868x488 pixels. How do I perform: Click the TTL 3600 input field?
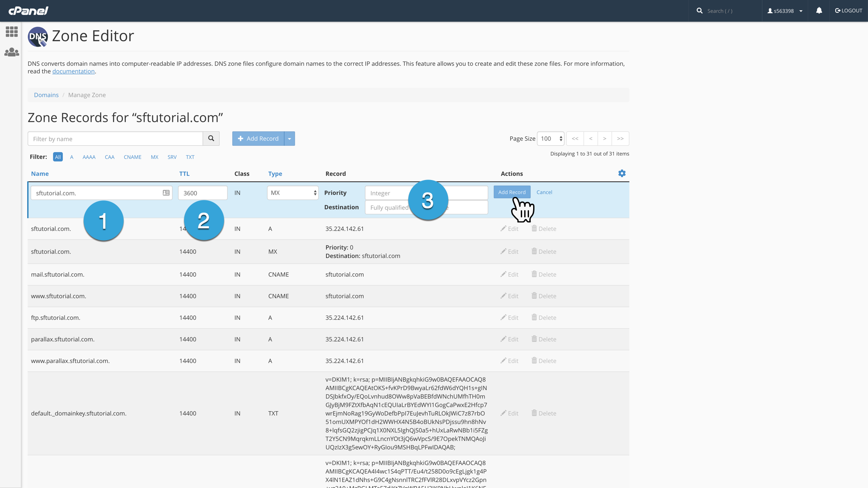pyautogui.click(x=203, y=193)
